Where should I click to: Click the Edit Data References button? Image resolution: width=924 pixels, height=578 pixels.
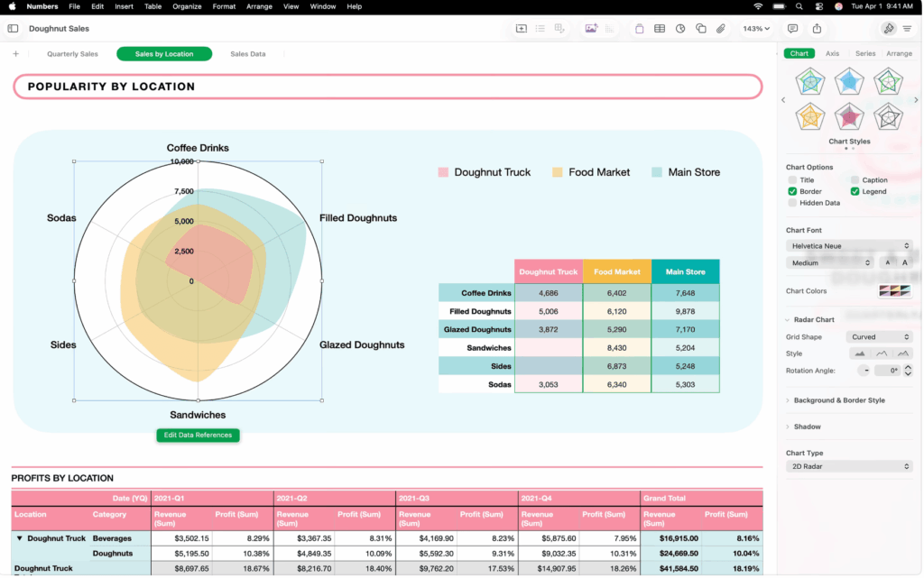point(198,435)
